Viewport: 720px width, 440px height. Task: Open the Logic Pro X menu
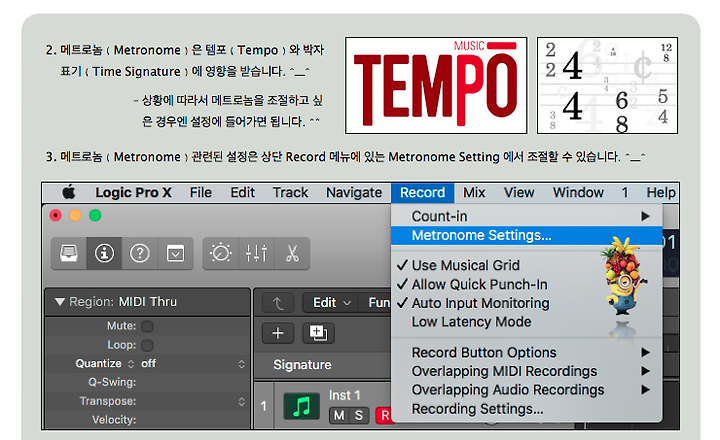click(133, 192)
